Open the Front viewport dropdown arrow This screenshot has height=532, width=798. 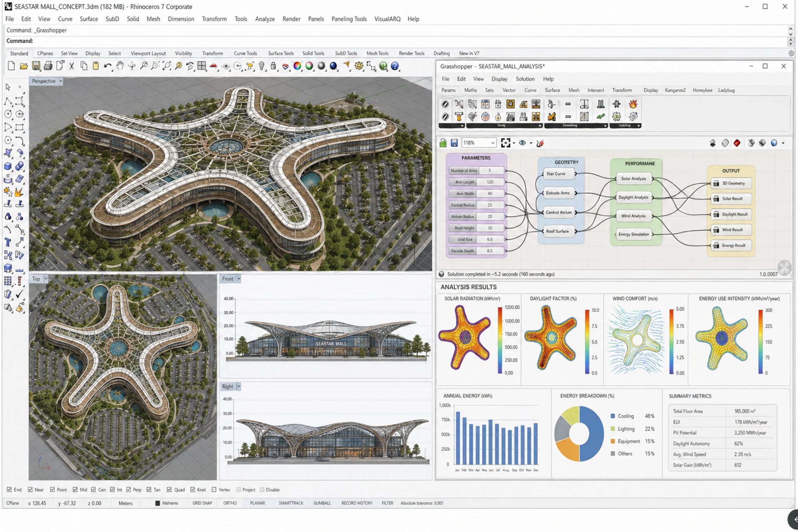pos(239,279)
